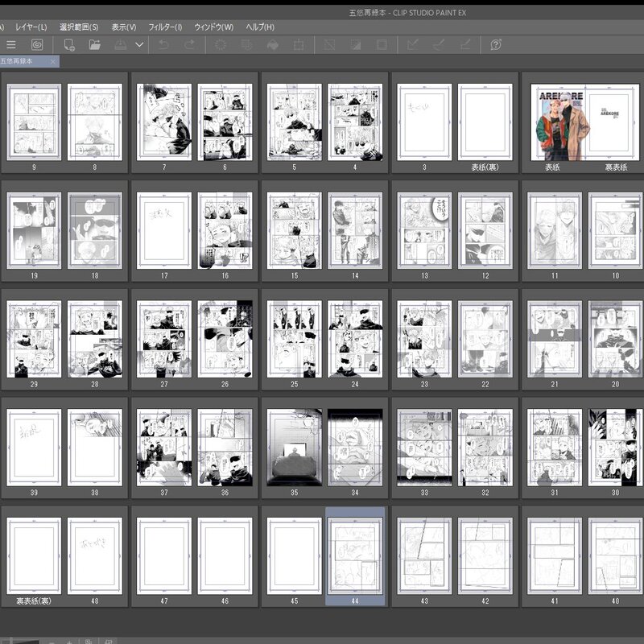This screenshot has width=644, height=644.
Task: Click the Clear (dotted circle) icon
Action: point(221,45)
